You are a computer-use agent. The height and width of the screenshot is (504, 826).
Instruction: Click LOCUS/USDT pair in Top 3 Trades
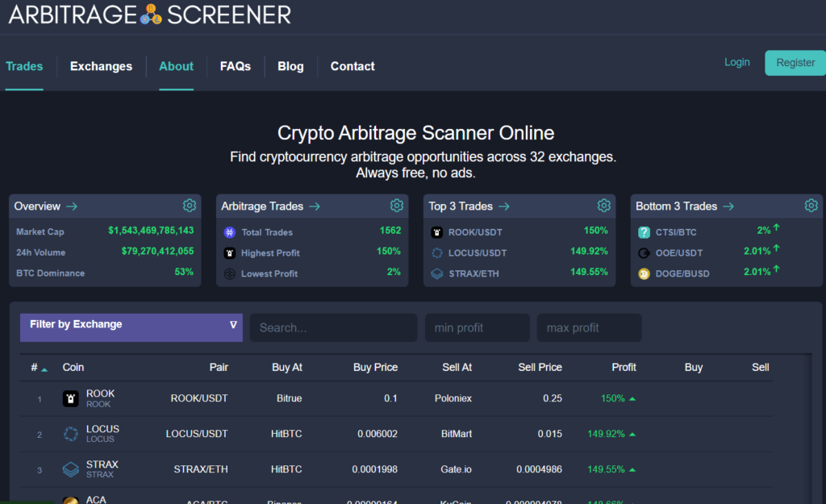click(x=478, y=253)
